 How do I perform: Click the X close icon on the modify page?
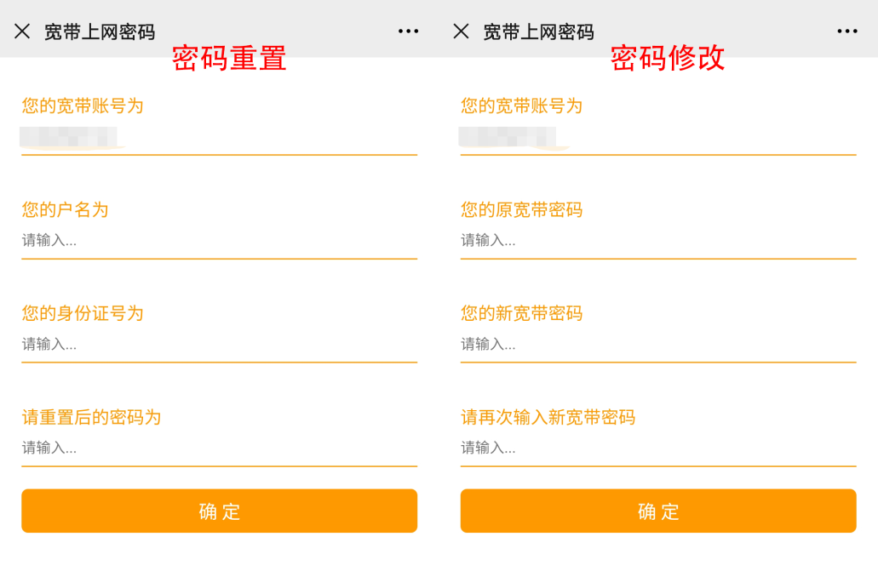[461, 31]
